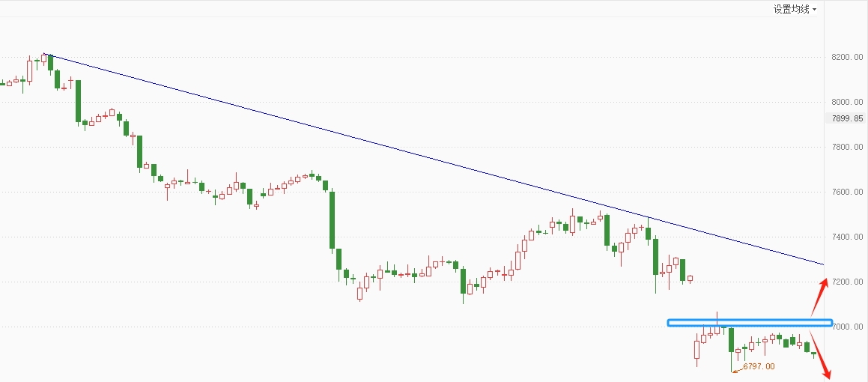Click the candle whose wick pierces the blue rectangle
The image size is (868, 382).
(717, 324)
